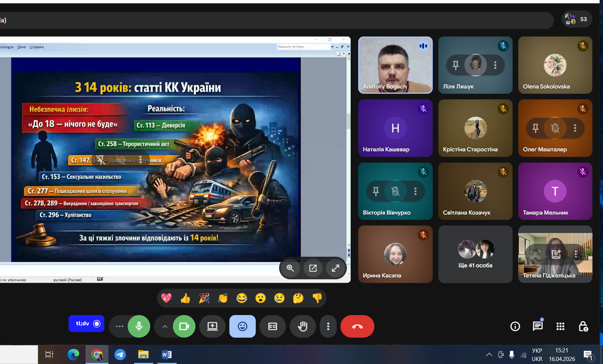Mute the microphone
Image resolution: width=603 pixels, height=364 pixels.
[x=139, y=326]
